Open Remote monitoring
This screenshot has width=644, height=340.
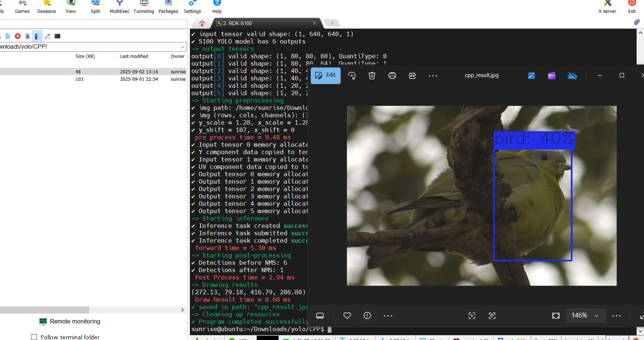click(75, 322)
